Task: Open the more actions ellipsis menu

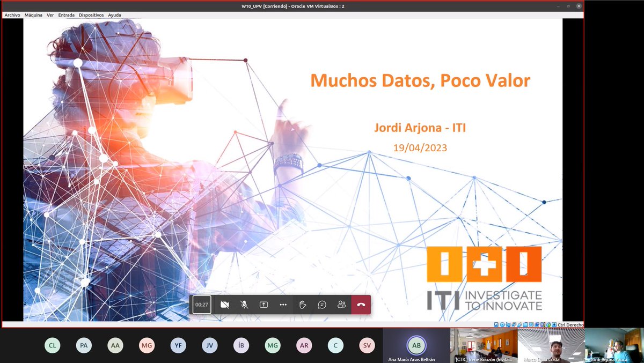Action: point(283,305)
